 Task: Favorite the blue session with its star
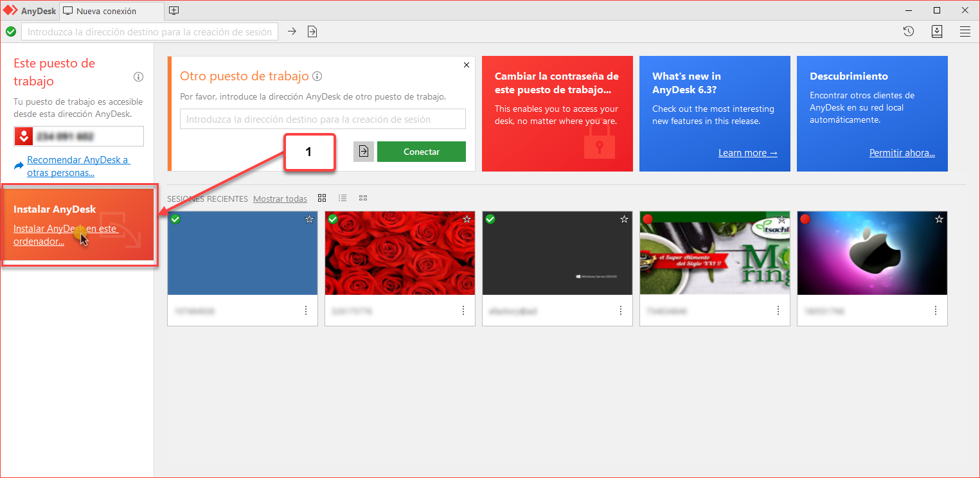[x=309, y=219]
